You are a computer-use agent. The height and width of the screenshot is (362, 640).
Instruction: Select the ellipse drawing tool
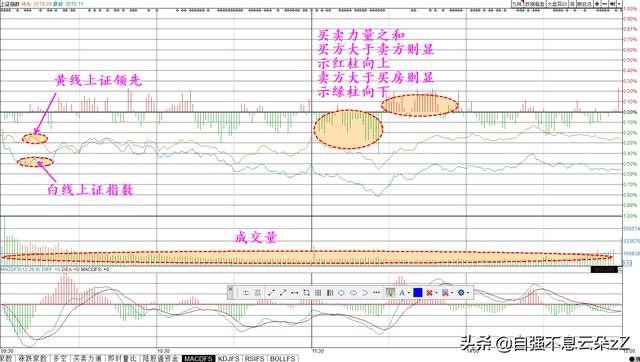tap(353, 293)
